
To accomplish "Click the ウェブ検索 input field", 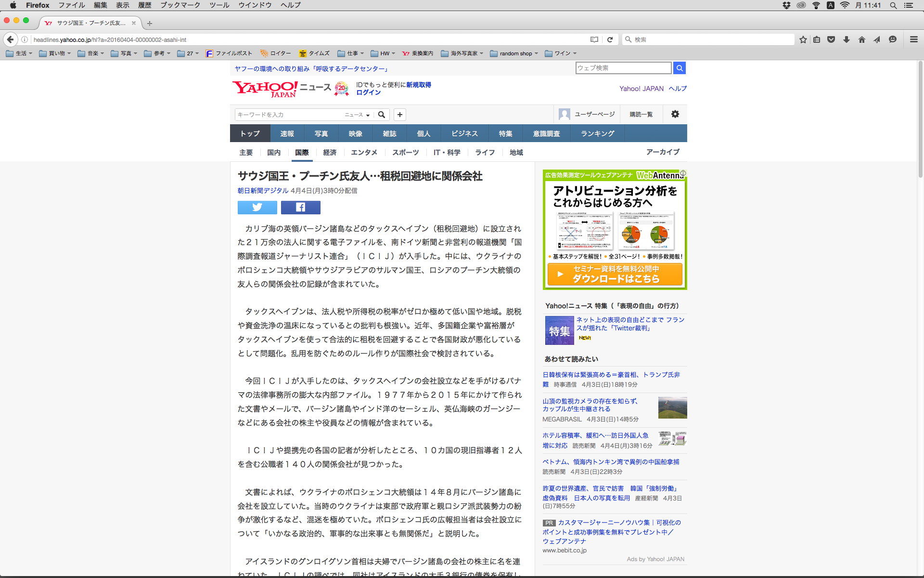I will (x=623, y=68).
